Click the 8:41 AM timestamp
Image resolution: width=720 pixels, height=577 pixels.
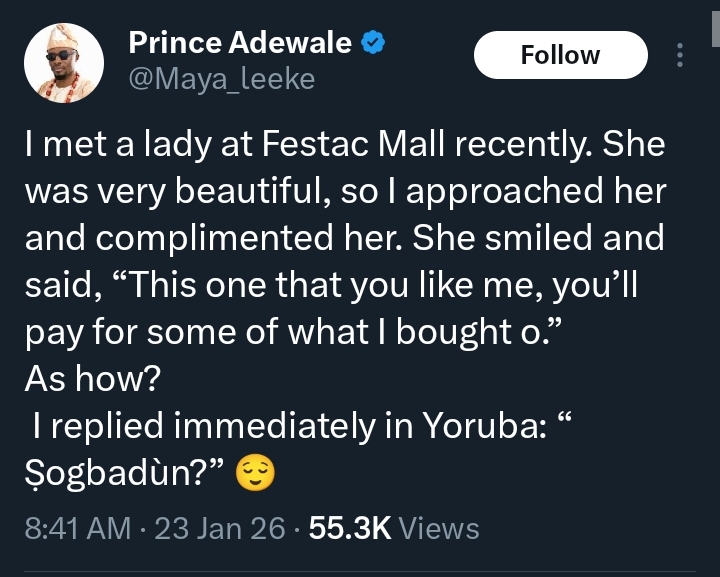[x=76, y=527]
